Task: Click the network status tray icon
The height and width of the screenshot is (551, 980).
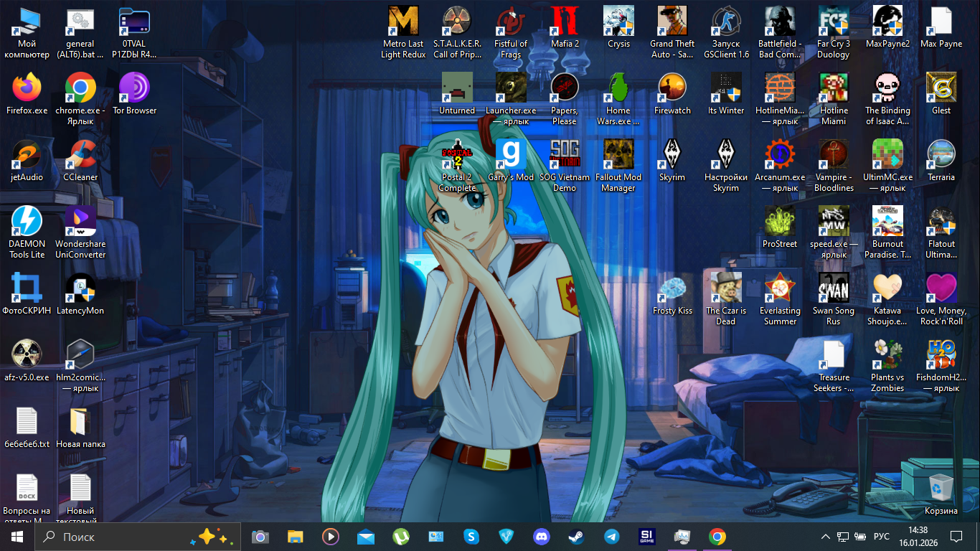Action: pyautogui.click(x=843, y=537)
